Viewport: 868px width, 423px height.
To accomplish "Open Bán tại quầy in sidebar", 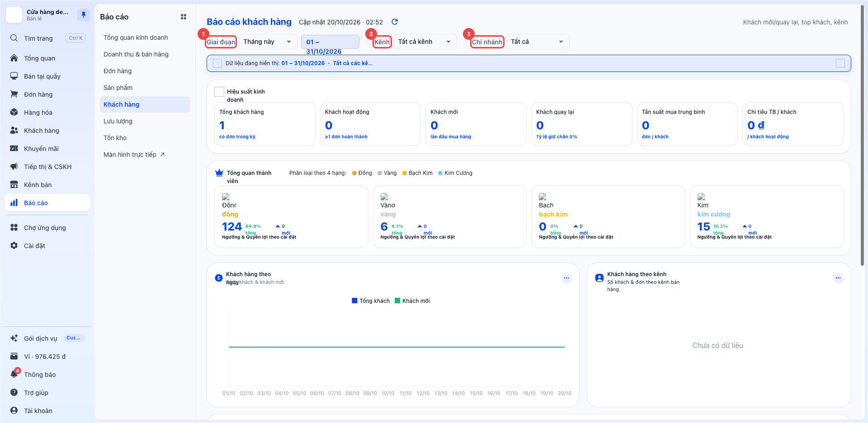I will 47,76.
